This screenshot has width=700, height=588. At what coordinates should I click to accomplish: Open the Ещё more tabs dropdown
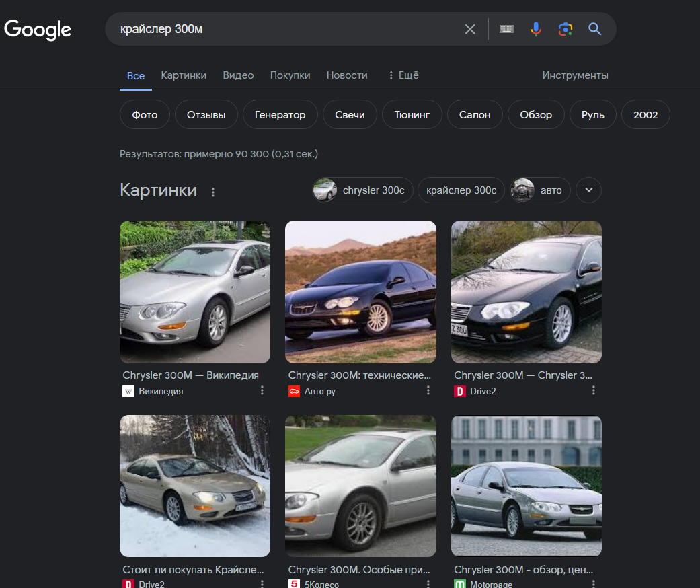click(x=403, y=75)
